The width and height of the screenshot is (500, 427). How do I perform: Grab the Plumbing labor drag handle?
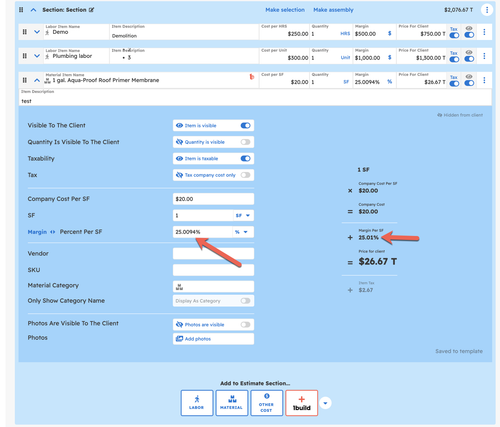[x=25, y=56]
